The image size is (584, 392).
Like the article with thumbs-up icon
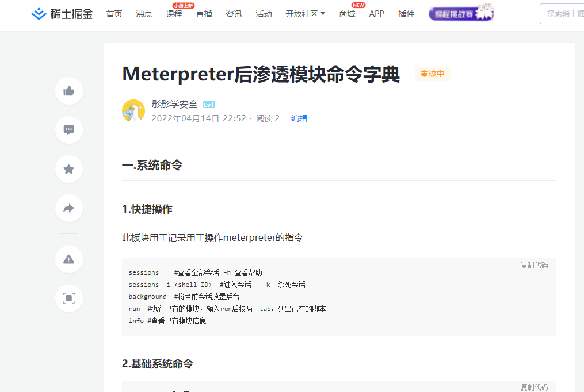coord(69,91)
